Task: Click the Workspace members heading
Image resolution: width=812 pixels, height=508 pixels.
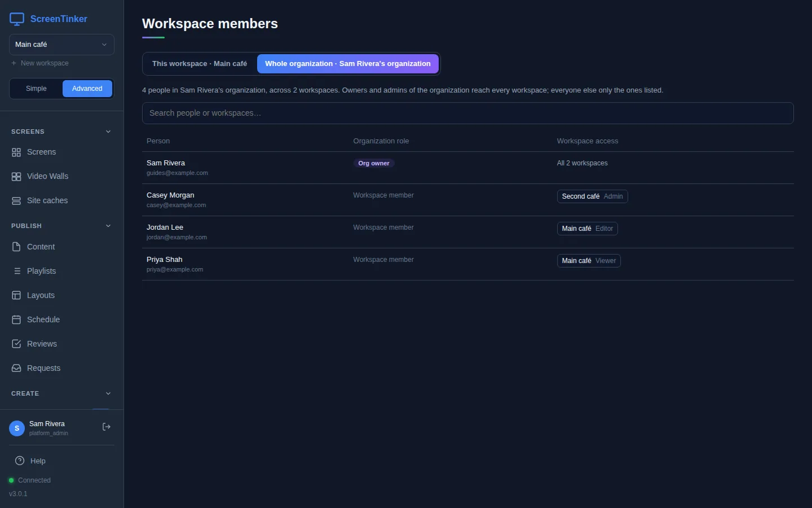Action: coord(210,24)
